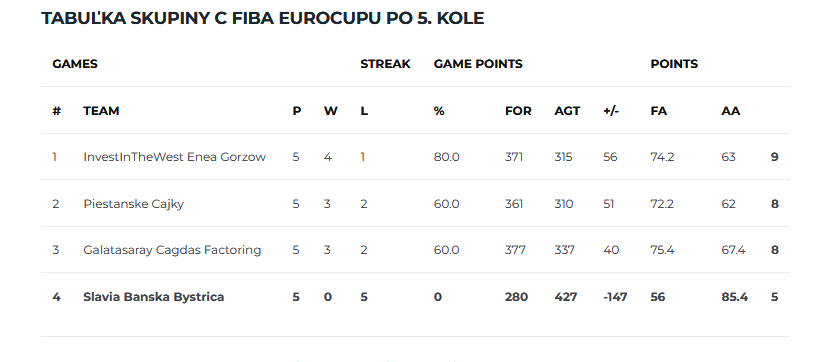Click Gorzow's total points value 9
Screen dimensions: 821x362
pos(774,157)
